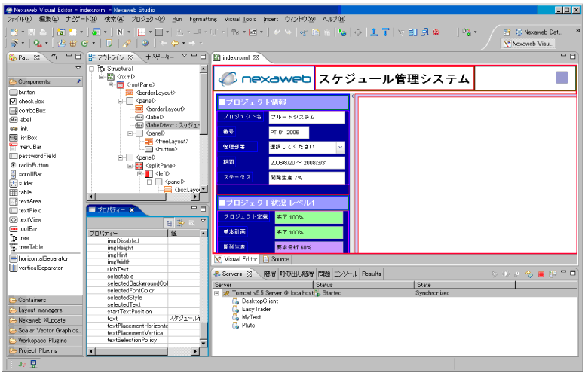Click the プロジェクト名 text field
The height and width of the screenshot is (373, 588).
pos(306,117)
